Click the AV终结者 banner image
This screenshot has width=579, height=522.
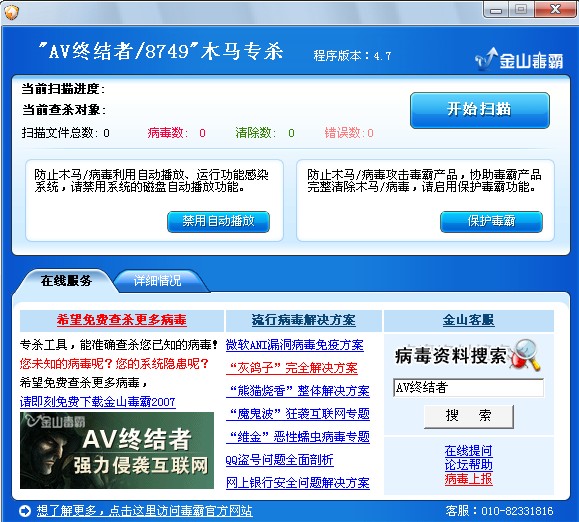point(117,450)
